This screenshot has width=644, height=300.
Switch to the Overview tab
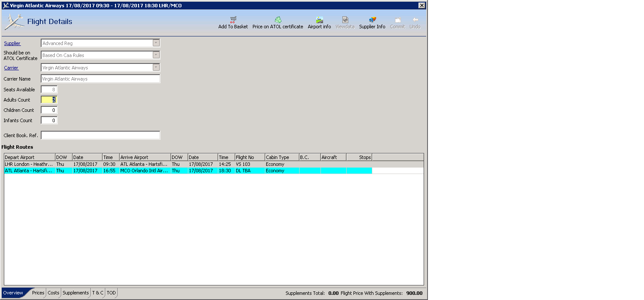click(x=13, y=293)
